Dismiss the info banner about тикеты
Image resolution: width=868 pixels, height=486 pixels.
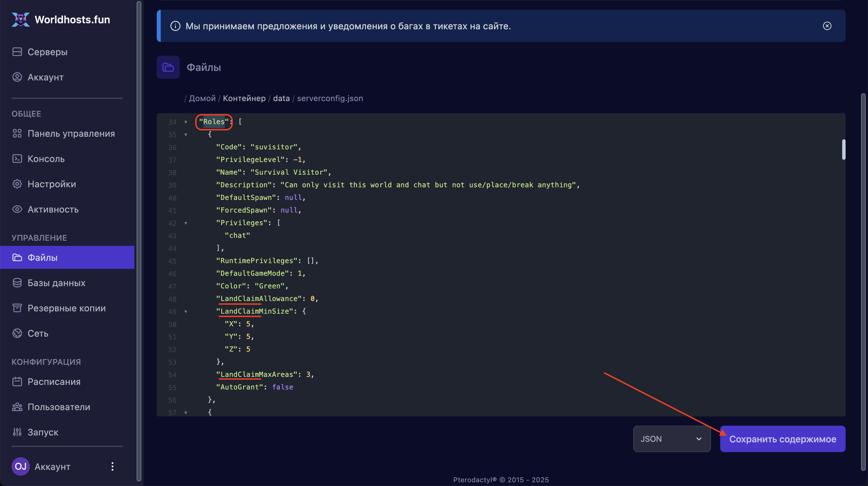coord(827,26)
